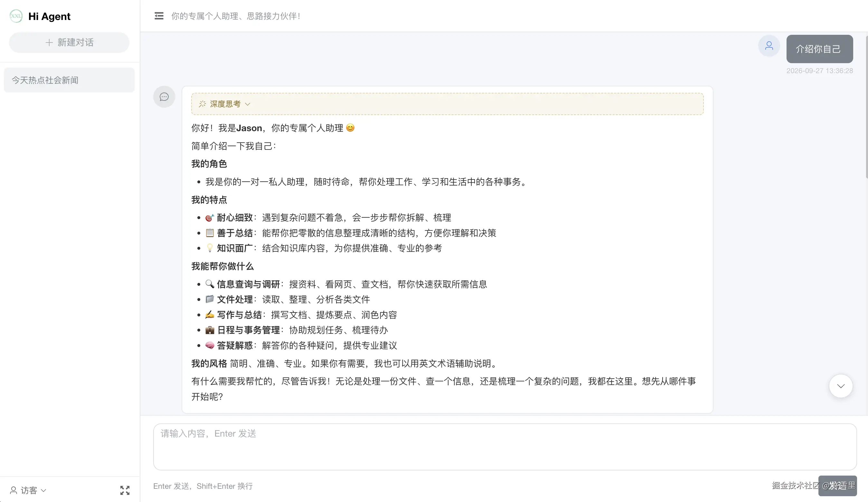Click the Hi Agent logo icon

click(16, 16)
